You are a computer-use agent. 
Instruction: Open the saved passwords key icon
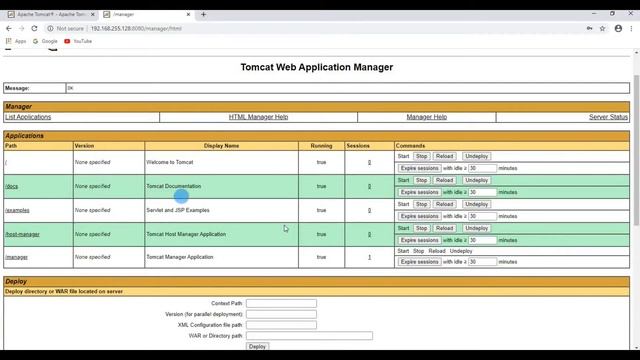coord(589,29)
